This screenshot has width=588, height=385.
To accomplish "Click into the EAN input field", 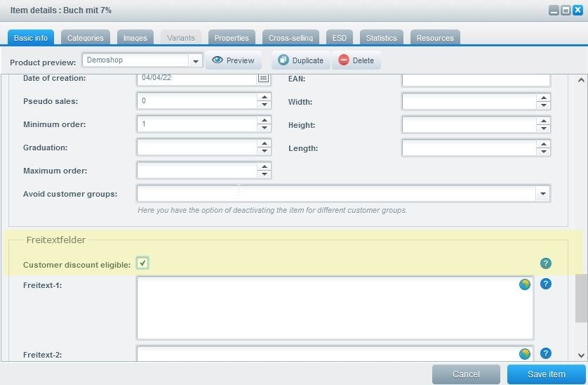I will [x=476, y=79].
